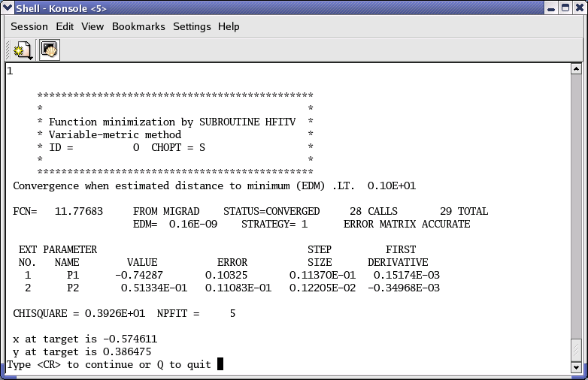Click the P2 step size 0.12205E-02

click(x=323, y=288)
